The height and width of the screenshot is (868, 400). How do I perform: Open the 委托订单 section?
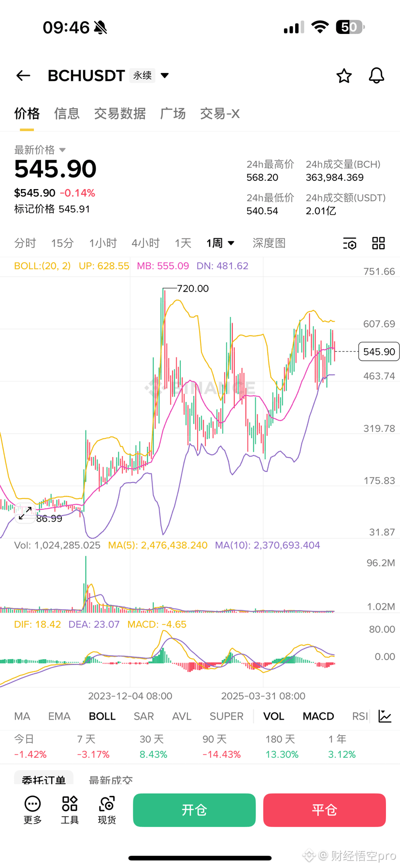(43, 779)
